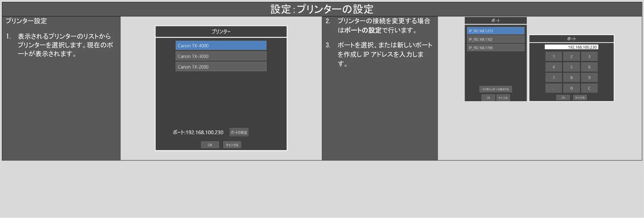
Task: Tap keypad digit 1
Action: (554, 56)
